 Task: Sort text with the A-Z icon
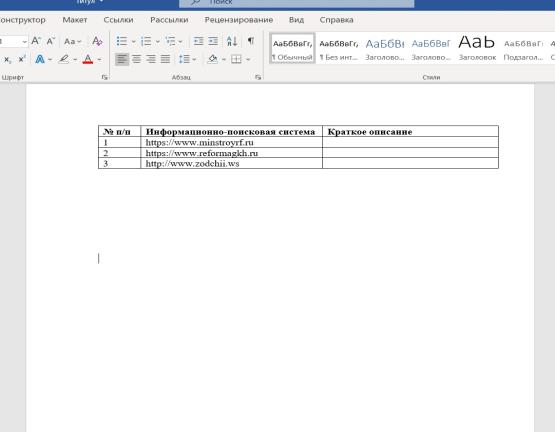click(232, 41)
